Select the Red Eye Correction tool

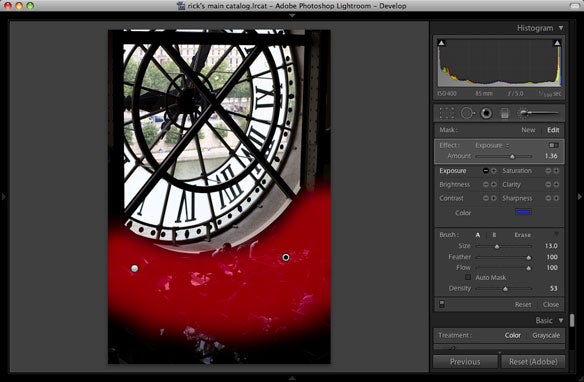pyautogui.click(x=486, y=113)
